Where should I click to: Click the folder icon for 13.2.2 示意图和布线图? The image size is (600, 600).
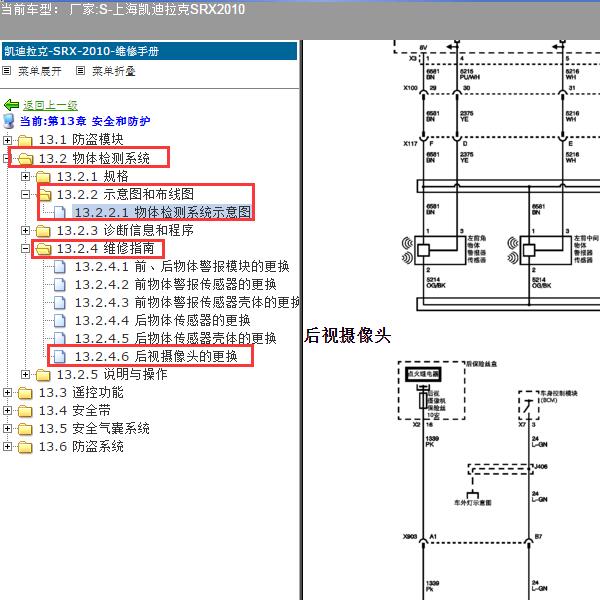click(44, 195)
